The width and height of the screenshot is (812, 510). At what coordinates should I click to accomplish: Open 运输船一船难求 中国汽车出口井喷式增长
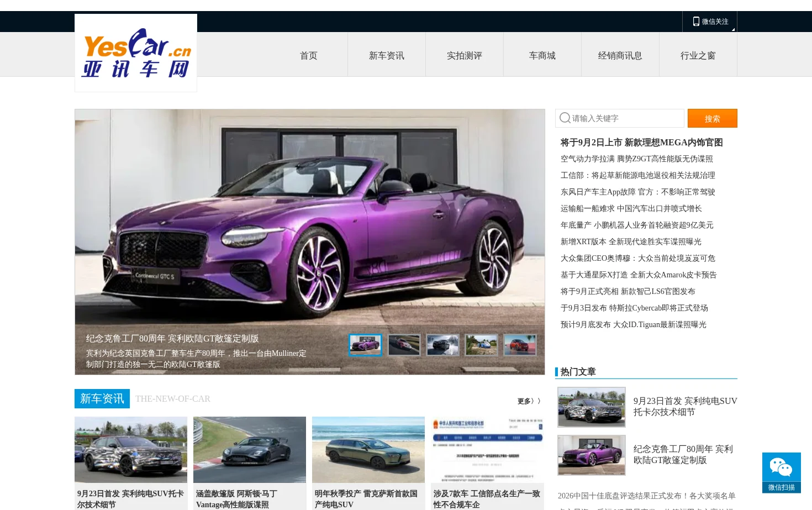pyautogui.click(x=631, y=208)
